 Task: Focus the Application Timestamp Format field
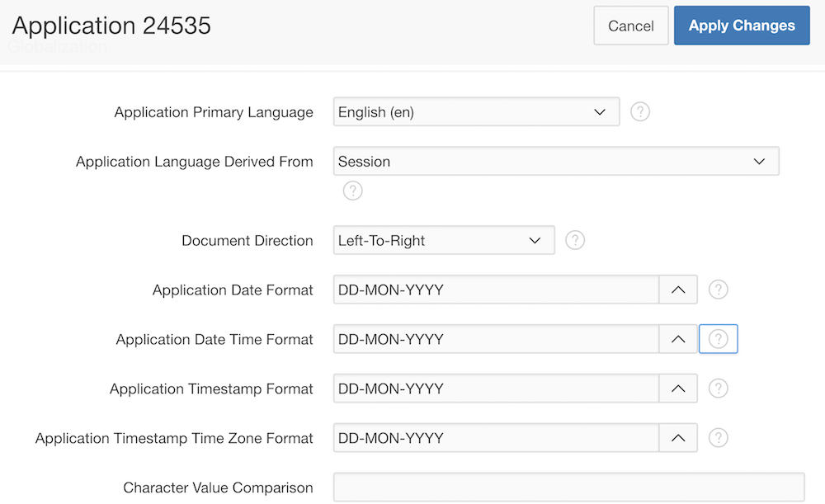[x=496, y=389]
